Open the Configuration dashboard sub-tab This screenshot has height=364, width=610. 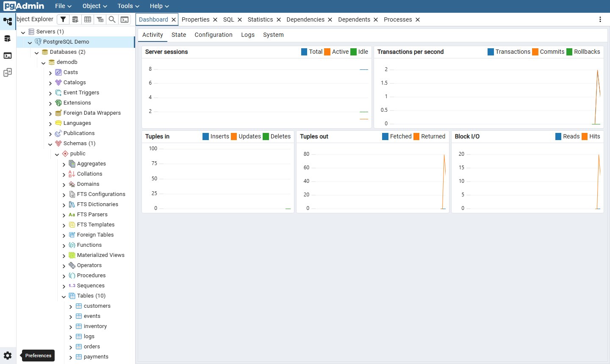(213, 35)
